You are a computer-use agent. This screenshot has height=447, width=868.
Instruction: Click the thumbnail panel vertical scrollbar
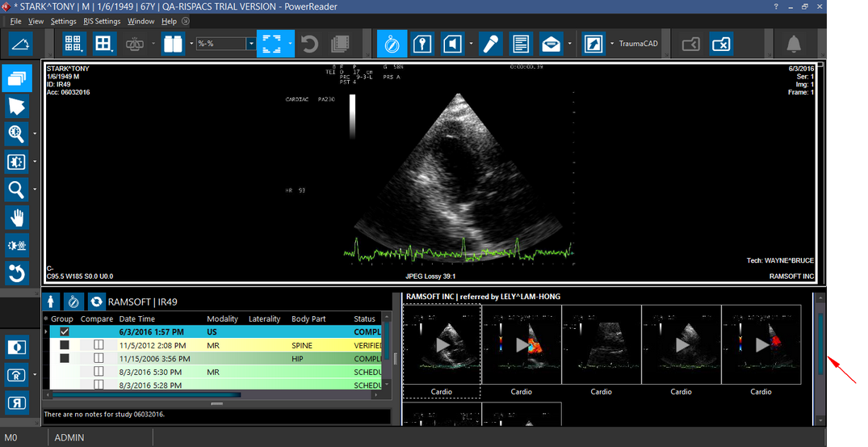point(820,345)
